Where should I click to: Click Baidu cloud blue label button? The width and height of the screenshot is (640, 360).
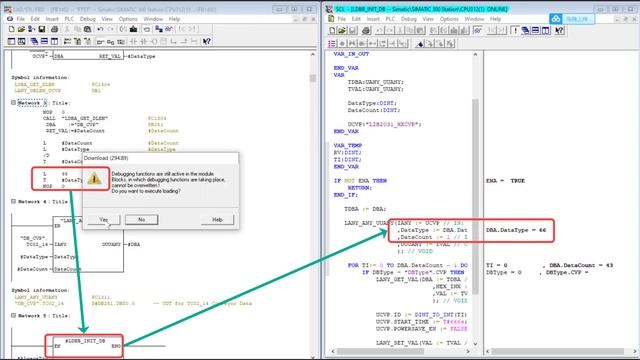pos(577,19)
